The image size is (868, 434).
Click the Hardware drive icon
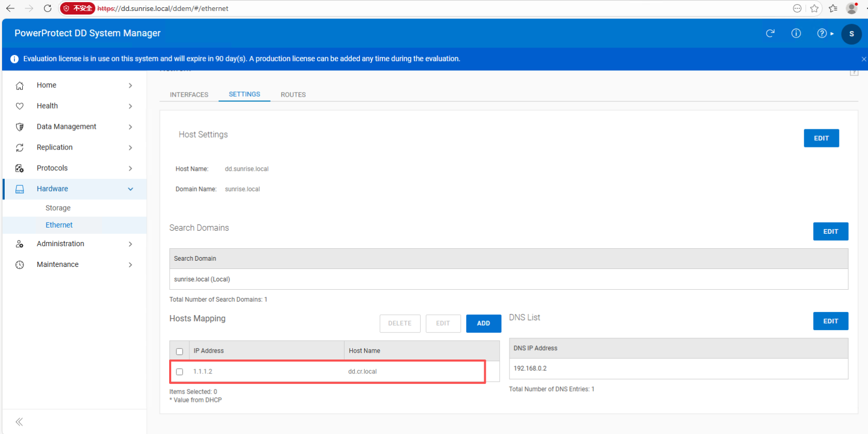20,189
